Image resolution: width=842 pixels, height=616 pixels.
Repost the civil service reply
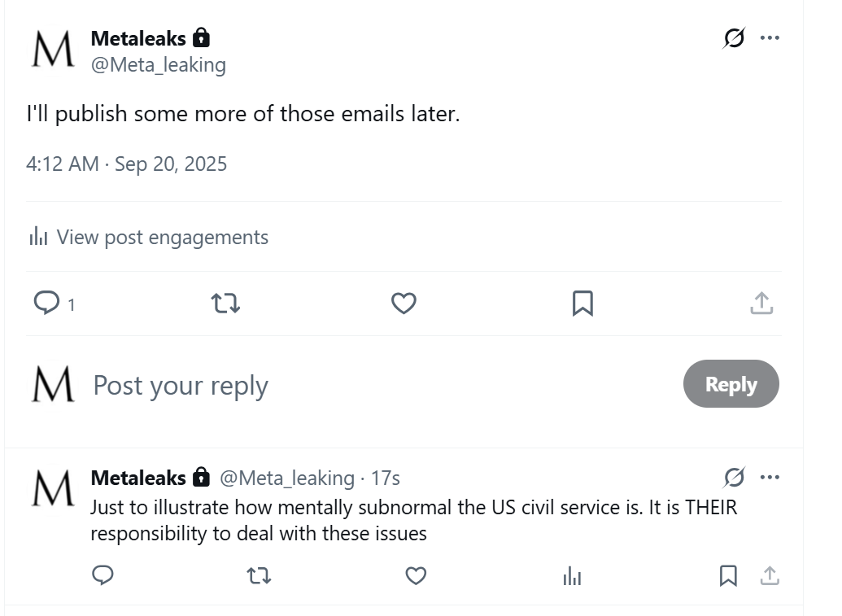259,576
